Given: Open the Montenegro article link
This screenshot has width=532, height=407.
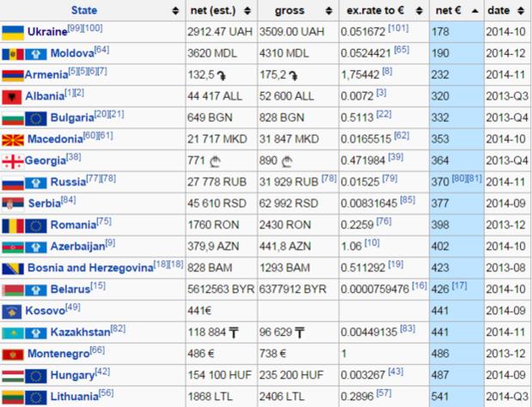Looking at the screenshot, I should (58, 354).
